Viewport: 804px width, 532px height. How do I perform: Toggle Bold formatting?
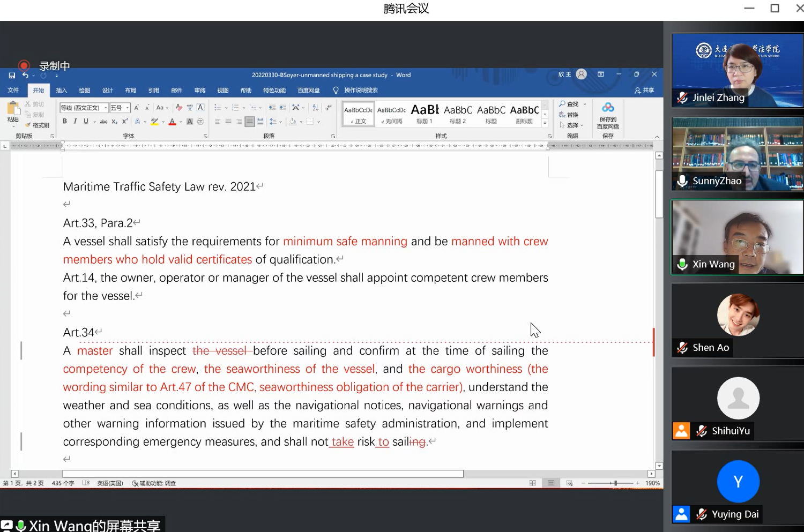point(65,122)
